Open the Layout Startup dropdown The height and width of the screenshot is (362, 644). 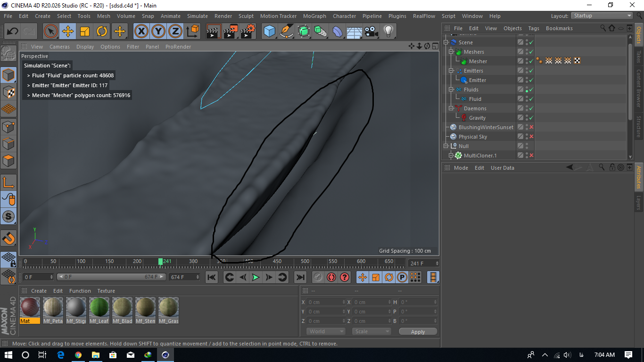tap(602, 16)
